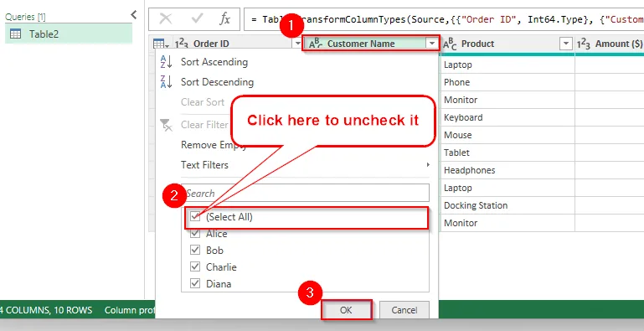Select the Amount ($) column header
The image size is (644, 331).
(x=619, y=44)
